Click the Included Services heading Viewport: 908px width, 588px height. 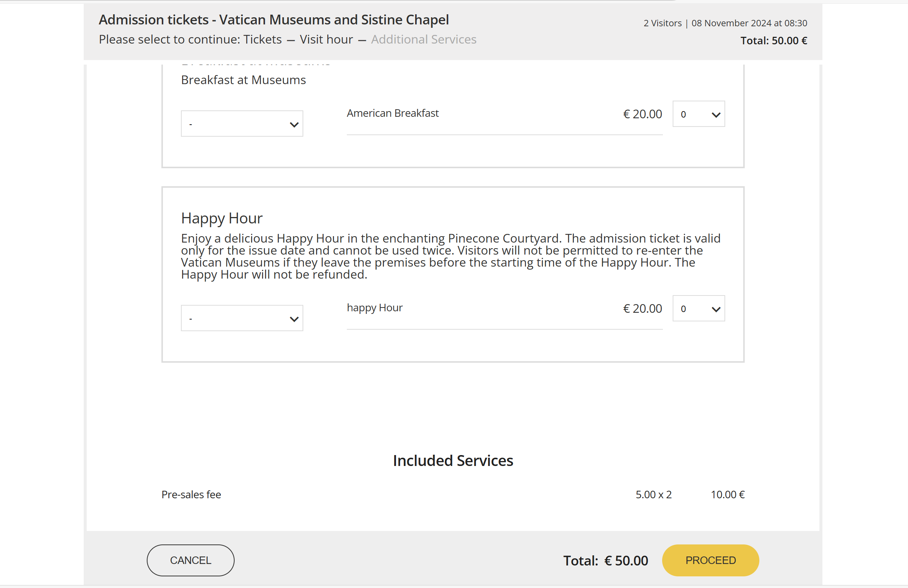tap(453, 461)
